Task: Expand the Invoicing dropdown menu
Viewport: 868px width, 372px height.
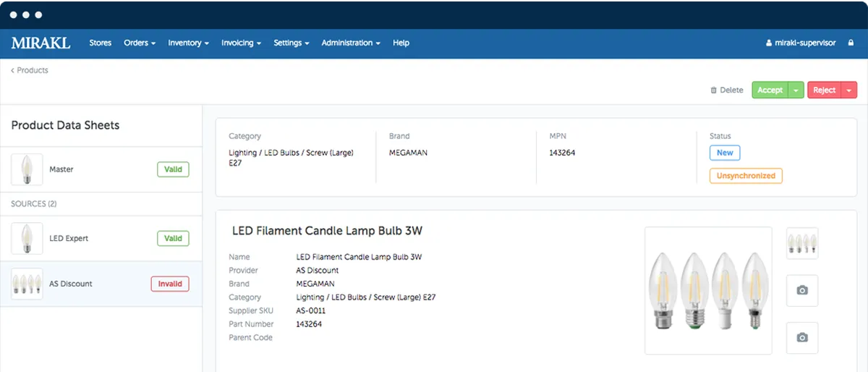Action: pyautogui.click(x=241, y=43)
